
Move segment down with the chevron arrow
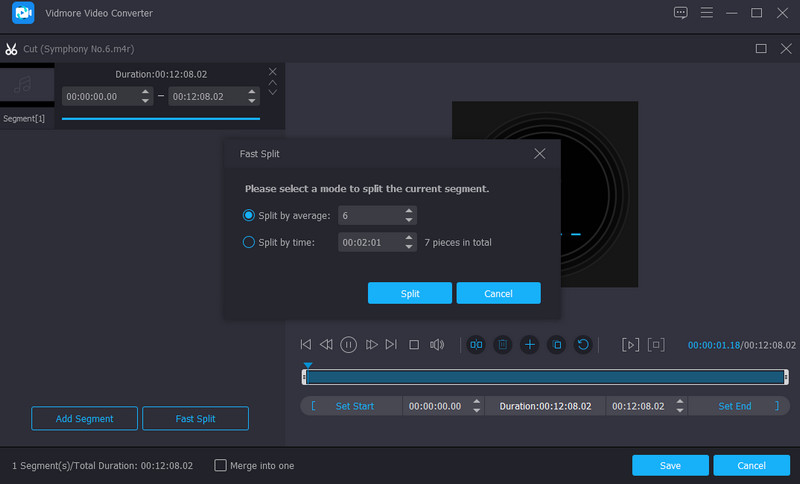tap(272, 93)
